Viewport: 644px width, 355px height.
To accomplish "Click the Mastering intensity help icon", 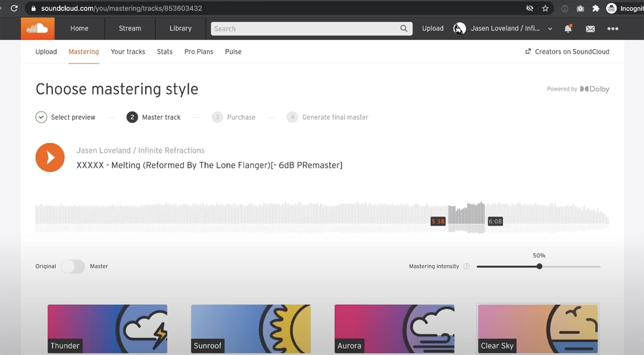I will point(467,266).
